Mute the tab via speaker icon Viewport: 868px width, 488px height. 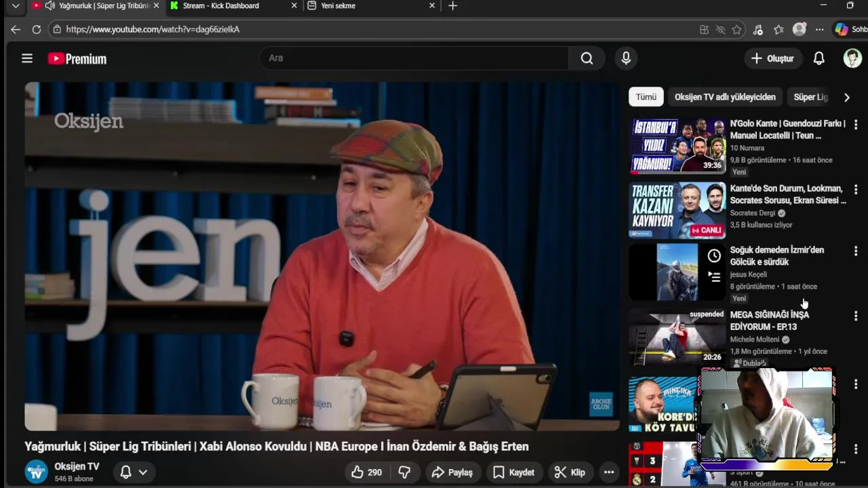pos(50,5)
